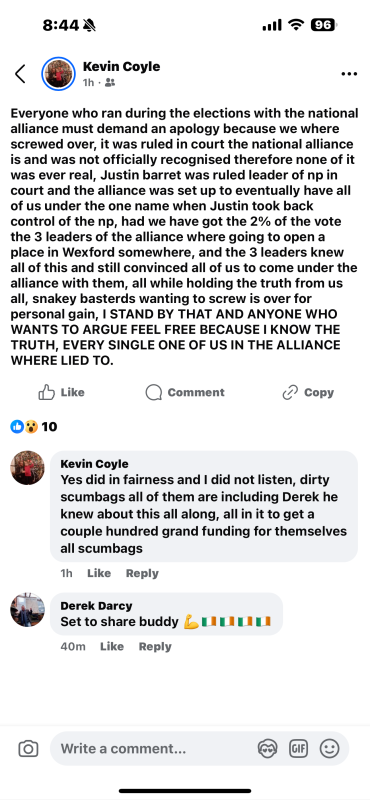Image resolution: width=370 pixels, height=800 pixels.
Task: Like Kevin Coyle's comment
Action: coord(99,573)
